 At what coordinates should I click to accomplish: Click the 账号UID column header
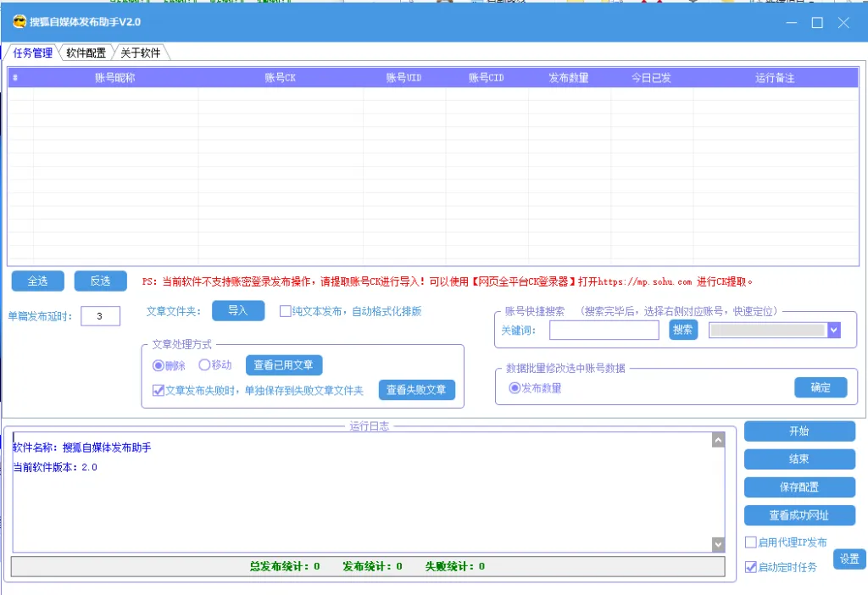[404, 78]
